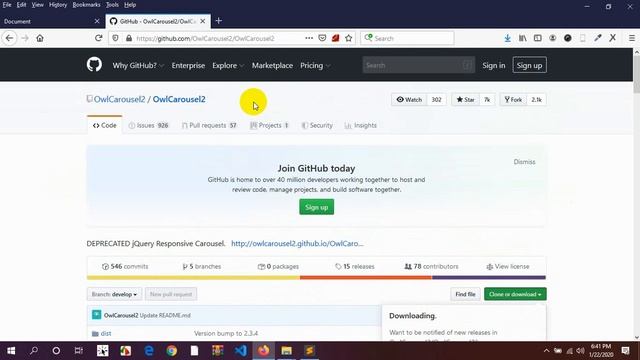Open the downloads arrow in the toolbar

[x=507, y=38]
